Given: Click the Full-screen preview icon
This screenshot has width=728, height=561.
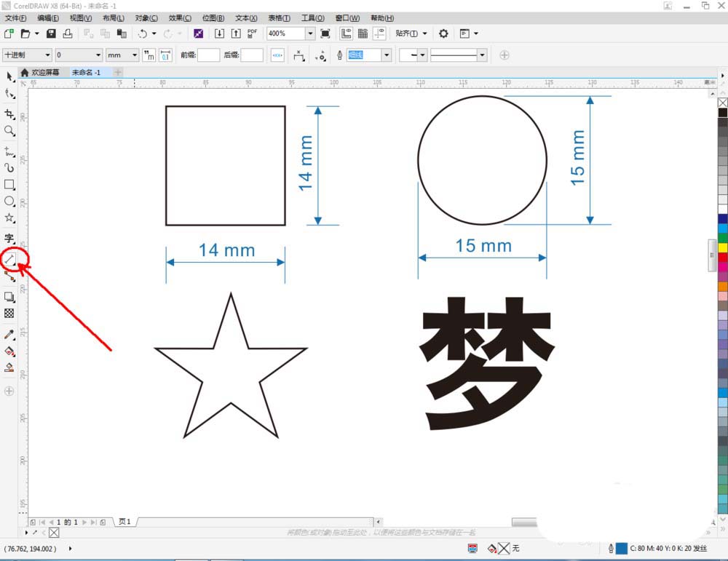Looking at the screenshot, I should click(325, 33).
